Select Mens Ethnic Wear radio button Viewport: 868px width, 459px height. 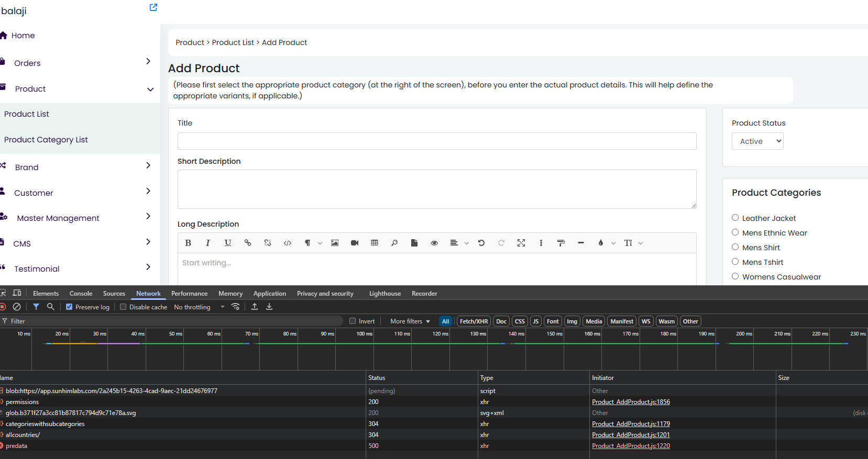(x=735, y=232)
